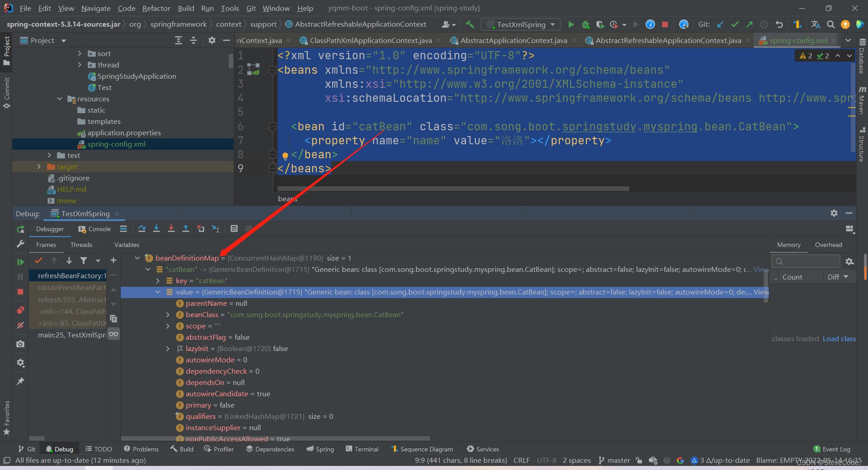
Task: Click the Build project hammer icon
Action: 470,24
